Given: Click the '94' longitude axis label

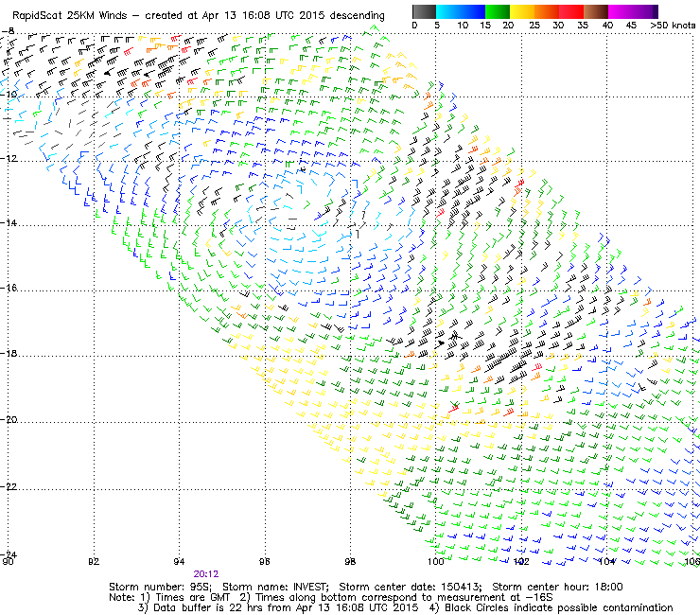Looking at the screenshot, I should pos(179,561).
